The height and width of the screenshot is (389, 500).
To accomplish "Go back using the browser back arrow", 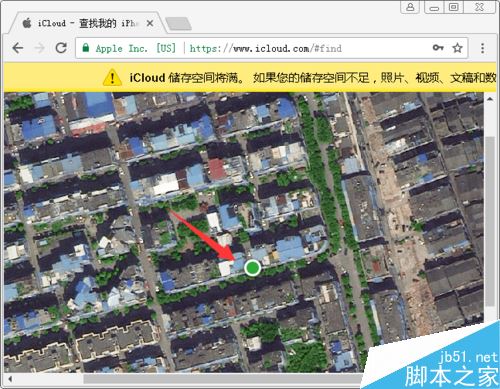I will tap(18, 48).
